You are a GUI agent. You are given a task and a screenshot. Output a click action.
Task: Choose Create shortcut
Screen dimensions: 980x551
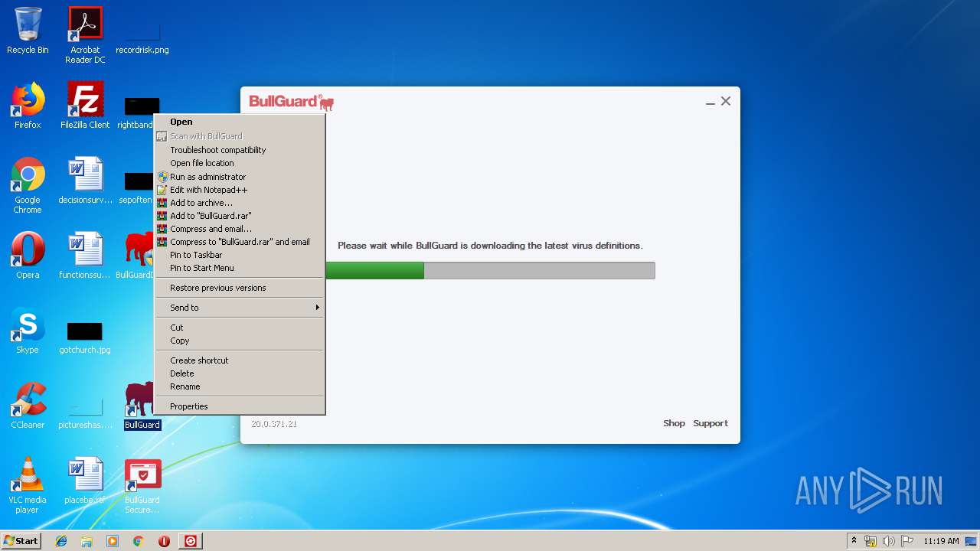tap(240, 360)
